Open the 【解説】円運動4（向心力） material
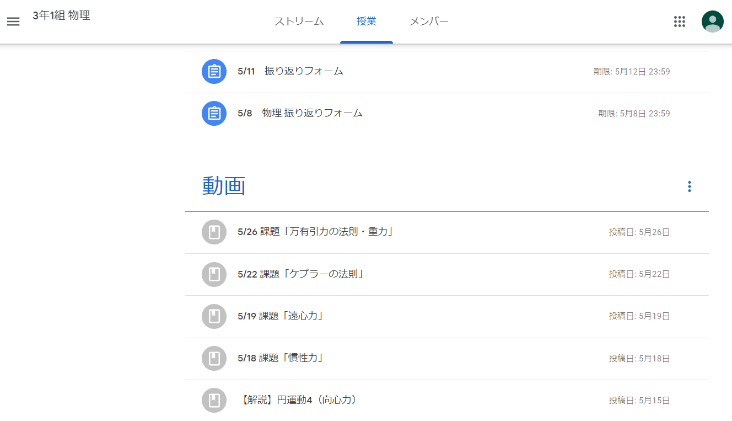Screen dimensions: 732x421 (x=299, y=400)
